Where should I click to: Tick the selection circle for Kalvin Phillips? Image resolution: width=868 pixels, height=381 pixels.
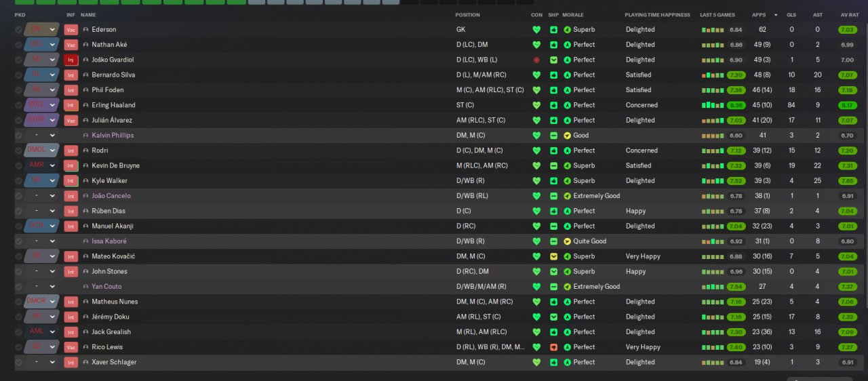point(18,136)
